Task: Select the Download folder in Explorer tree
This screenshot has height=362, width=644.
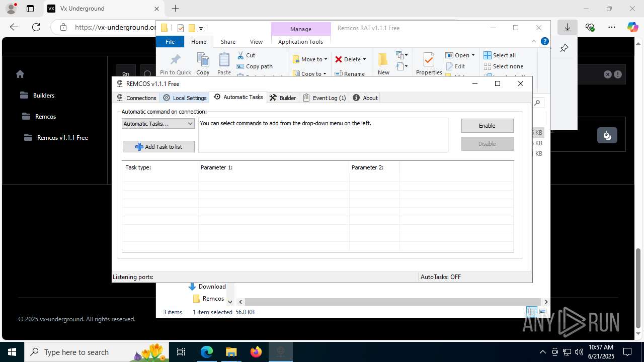Action: 207,287
